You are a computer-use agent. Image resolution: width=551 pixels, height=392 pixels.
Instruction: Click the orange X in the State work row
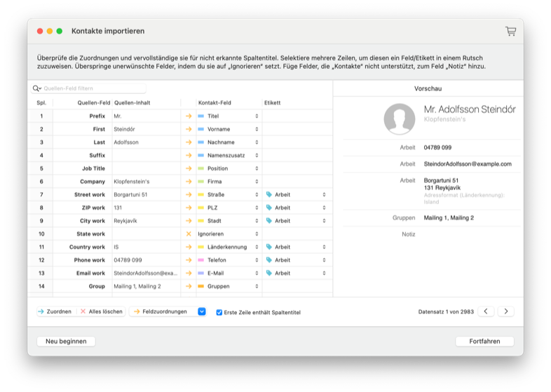(188, 234)
